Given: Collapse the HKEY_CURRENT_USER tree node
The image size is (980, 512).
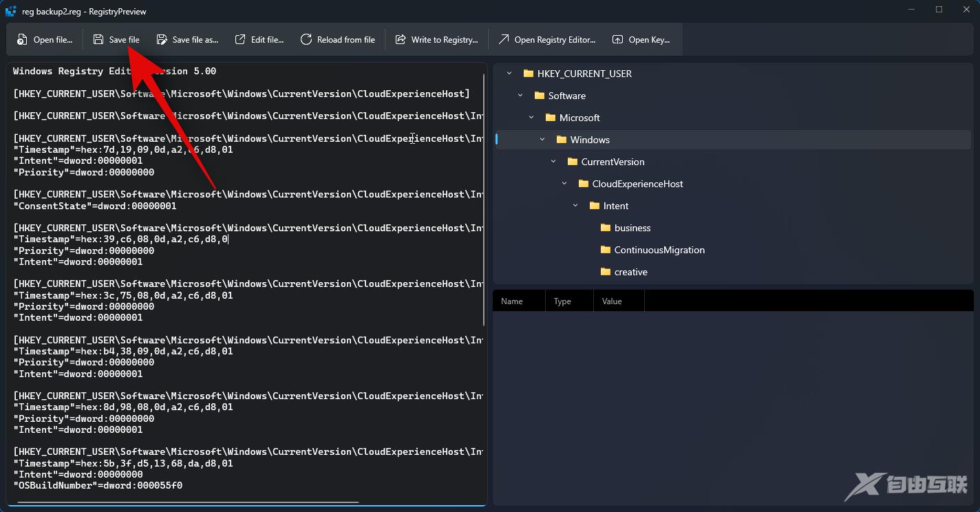Looking at the screenshot, I should [x=509, y=74].
